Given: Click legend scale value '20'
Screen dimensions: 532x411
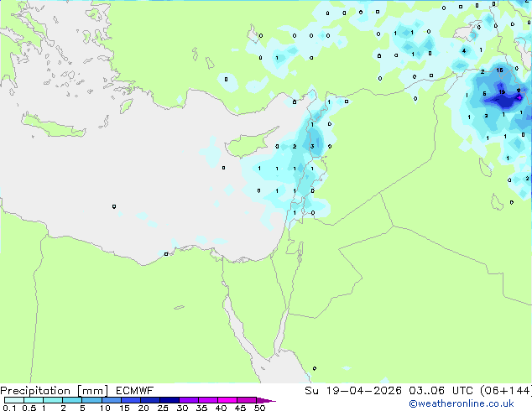Looking at the screenshot, I should (143, 408).
